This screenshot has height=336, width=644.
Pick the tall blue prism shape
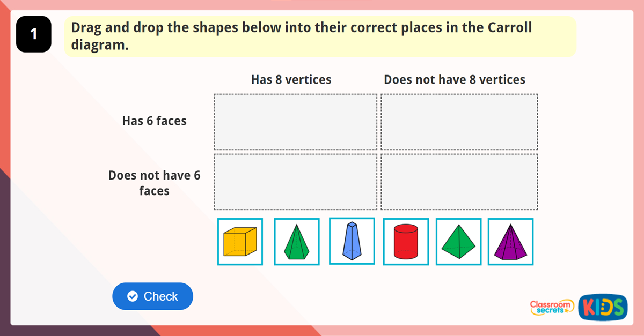352,241
